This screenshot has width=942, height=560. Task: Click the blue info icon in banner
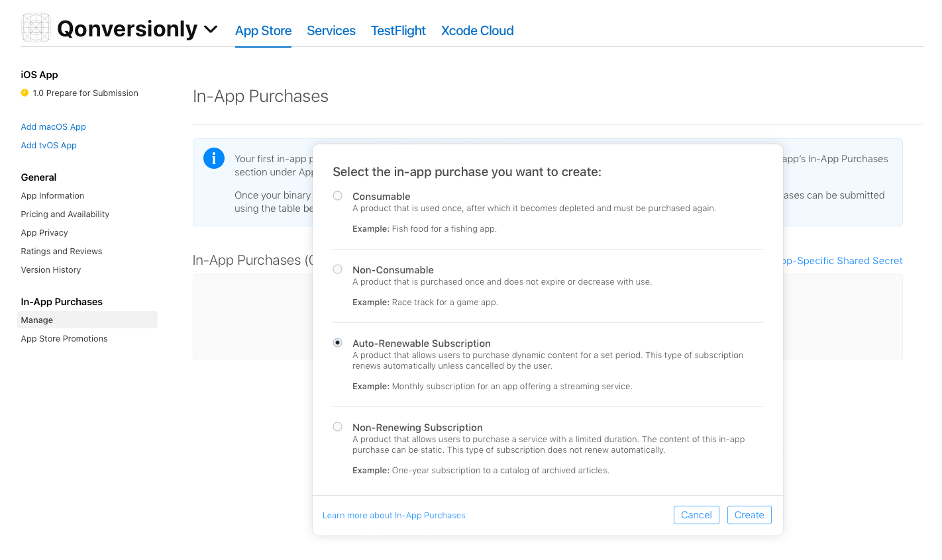[x=214, y=158]
